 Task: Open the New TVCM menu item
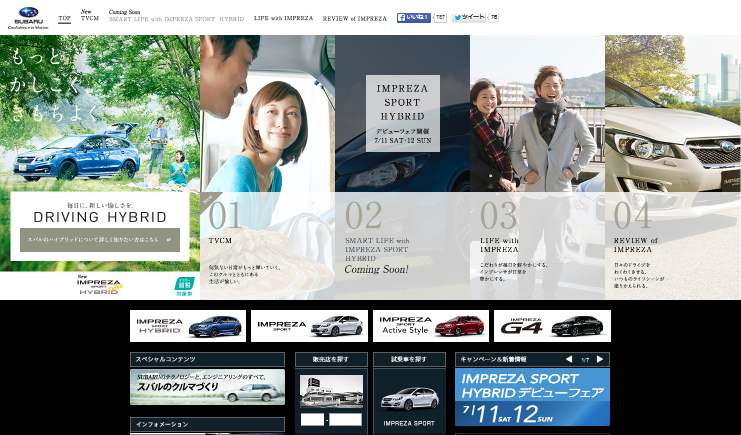pyautogui.click(x=90, y=15)
